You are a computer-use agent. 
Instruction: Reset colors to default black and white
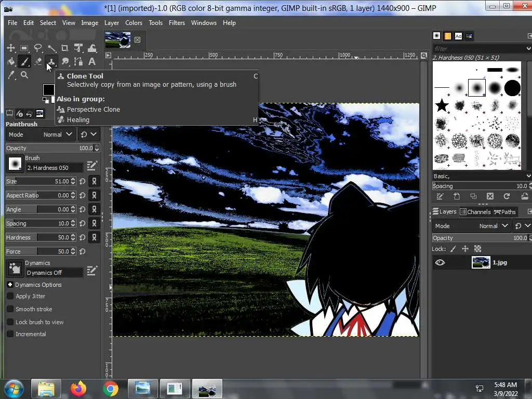pos(45,100)
